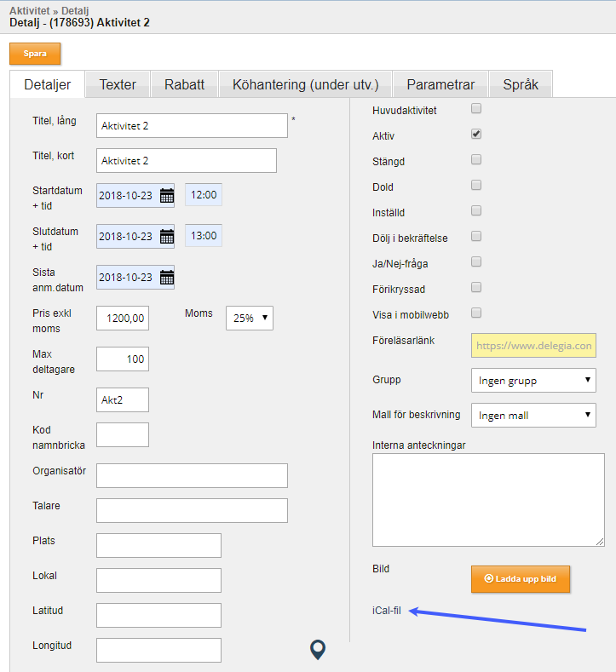Viewport: 616px width, 672px height.
Task: Click the Spara button
Action: point(35,54)
